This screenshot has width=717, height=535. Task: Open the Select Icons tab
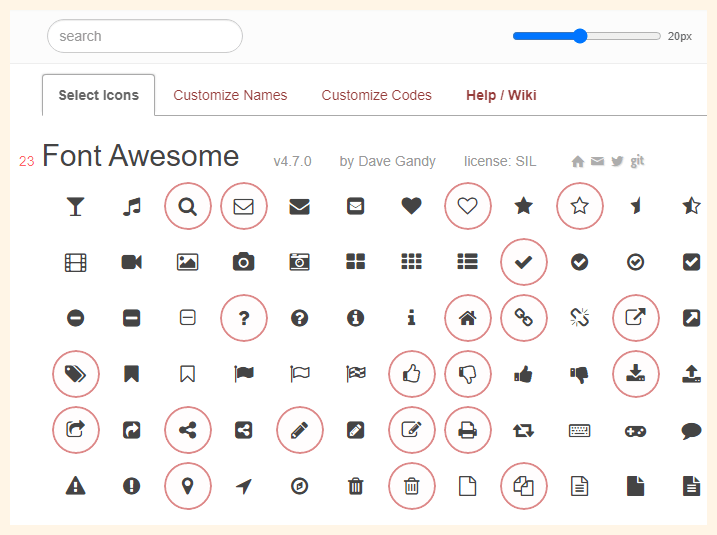98,95
